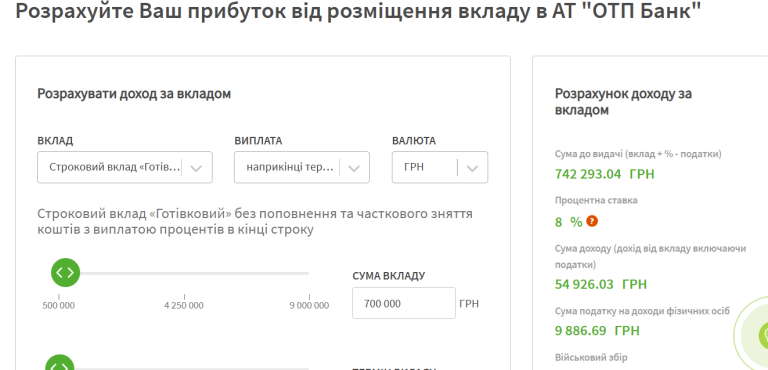768x370 pixels.
Task: Click the СУМА ВКЛАДУ input field showing 700 000
Action: pyautogui.click(x=404, y=303)
